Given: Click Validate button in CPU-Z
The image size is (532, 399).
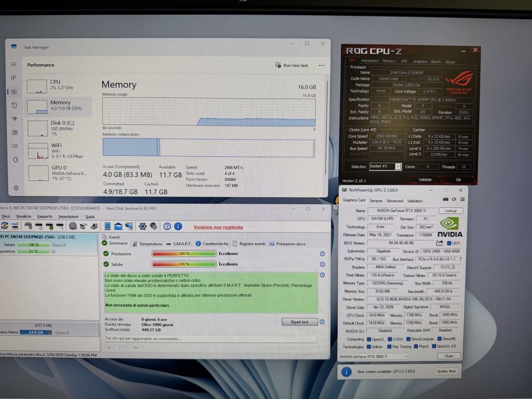Looking at the screenshot, I should point(425,180).
